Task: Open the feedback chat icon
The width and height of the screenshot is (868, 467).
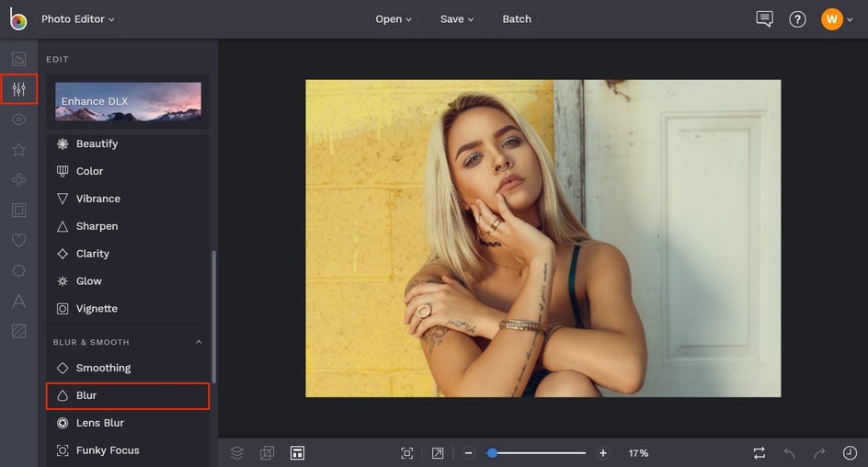Action: pyautogui.click(x=764, y=18)
